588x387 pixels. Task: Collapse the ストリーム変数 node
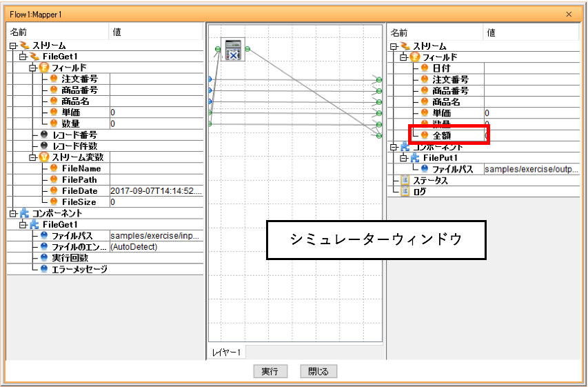tap(33, 157)
